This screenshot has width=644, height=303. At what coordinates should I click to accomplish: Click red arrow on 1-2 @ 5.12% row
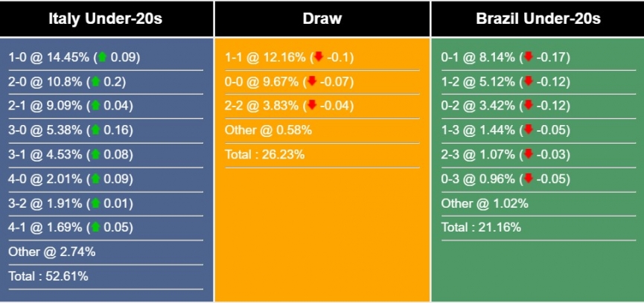click(528, 82)
